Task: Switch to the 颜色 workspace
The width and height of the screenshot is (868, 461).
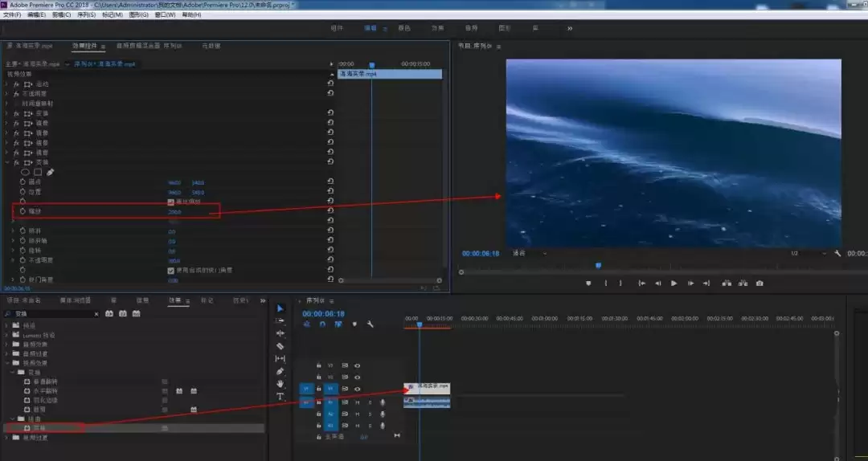Action: (404, 28)
